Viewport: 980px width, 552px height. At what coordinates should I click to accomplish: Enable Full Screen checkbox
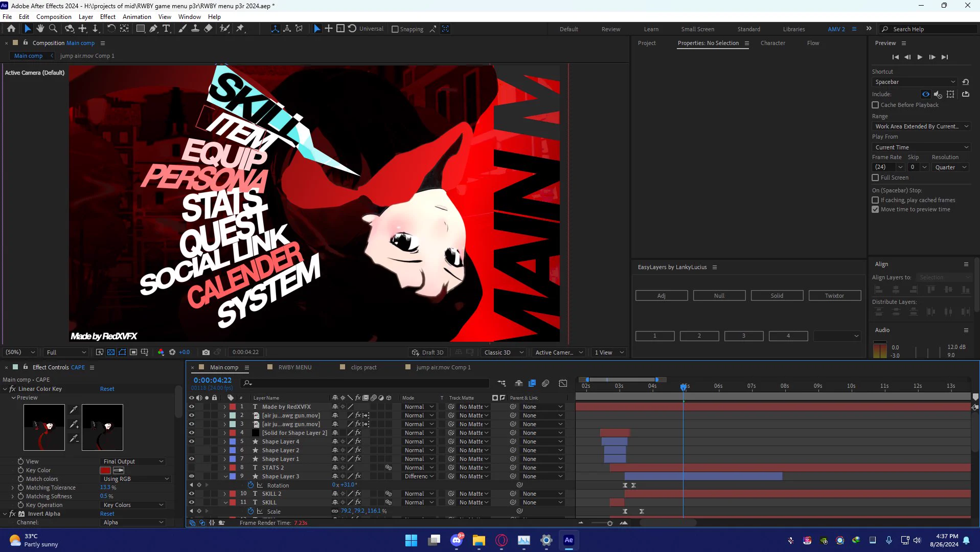pos(875,178)
